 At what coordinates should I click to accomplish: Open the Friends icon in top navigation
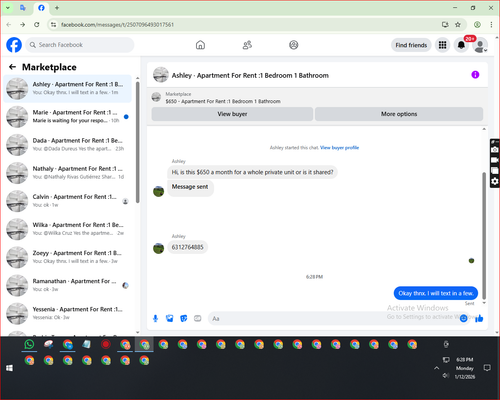pyautogui.click(x=247, y=45)
